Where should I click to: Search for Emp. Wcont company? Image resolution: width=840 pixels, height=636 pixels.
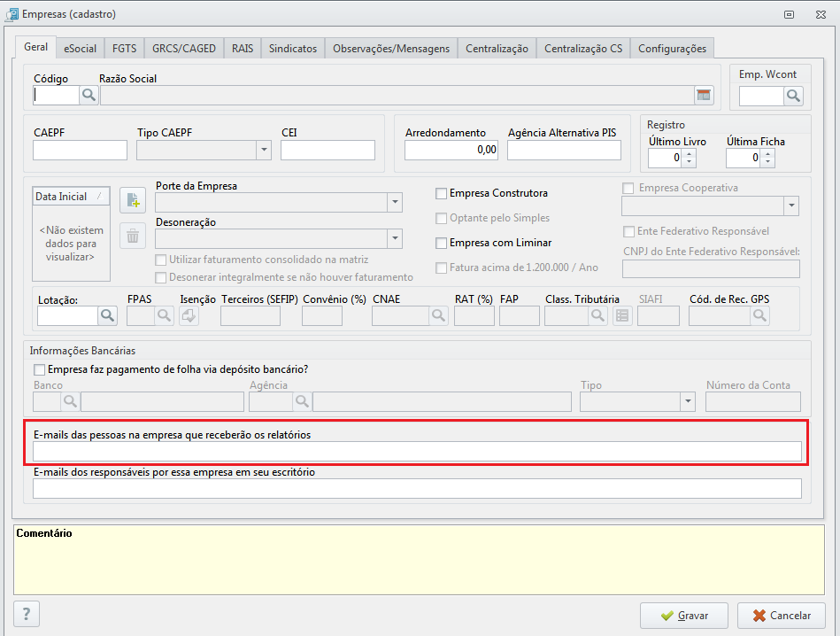[x=793, y=96]
